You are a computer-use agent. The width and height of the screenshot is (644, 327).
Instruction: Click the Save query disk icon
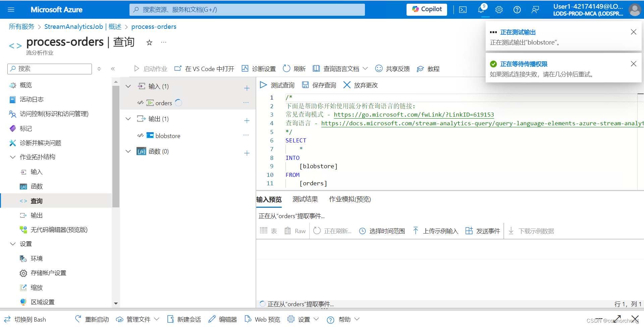click(x=305, y=85)
